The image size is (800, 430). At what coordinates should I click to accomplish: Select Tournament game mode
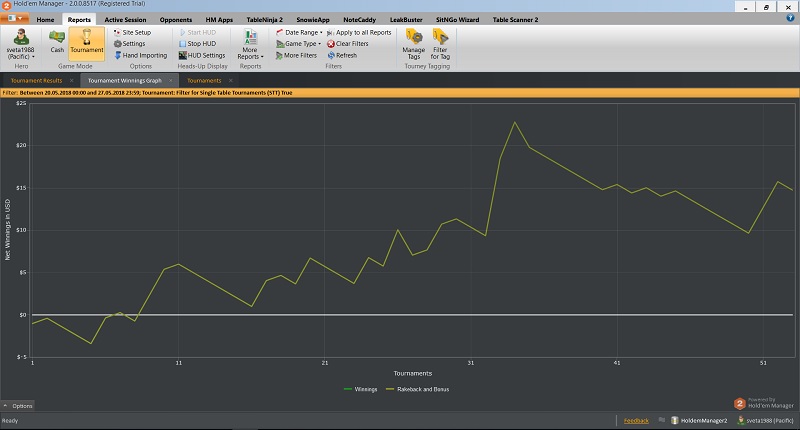click(x=87, y=43)
